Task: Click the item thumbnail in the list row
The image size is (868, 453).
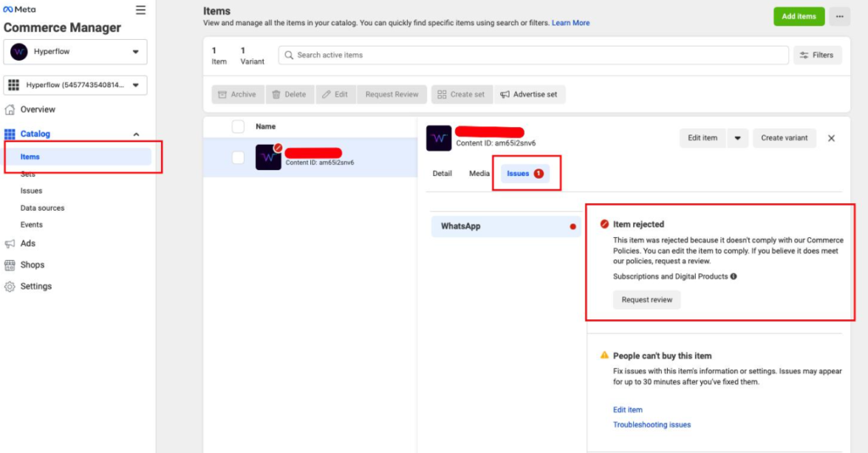Action: (x=269, y=157)
